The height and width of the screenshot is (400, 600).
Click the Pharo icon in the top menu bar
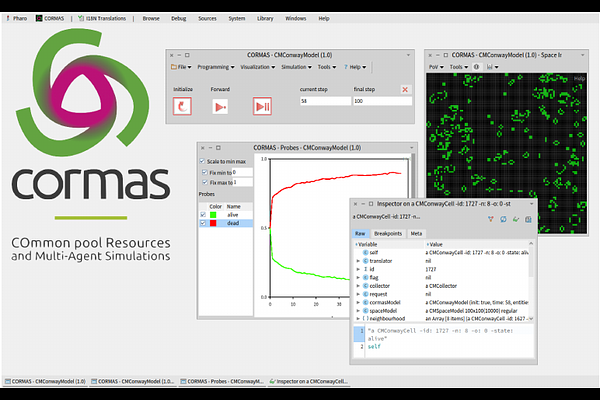[8, 18]
